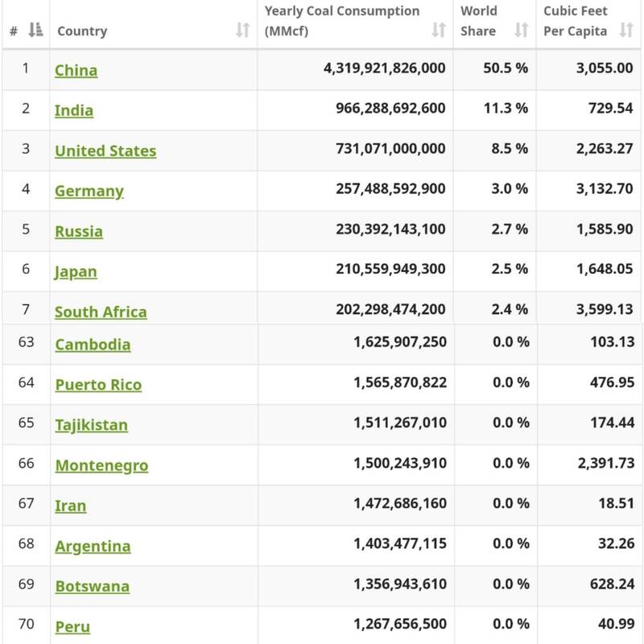Sort by Cubic Feet Per Capita arrows
The width and height of the screenshot is (644, 644).
pos(626,31)
